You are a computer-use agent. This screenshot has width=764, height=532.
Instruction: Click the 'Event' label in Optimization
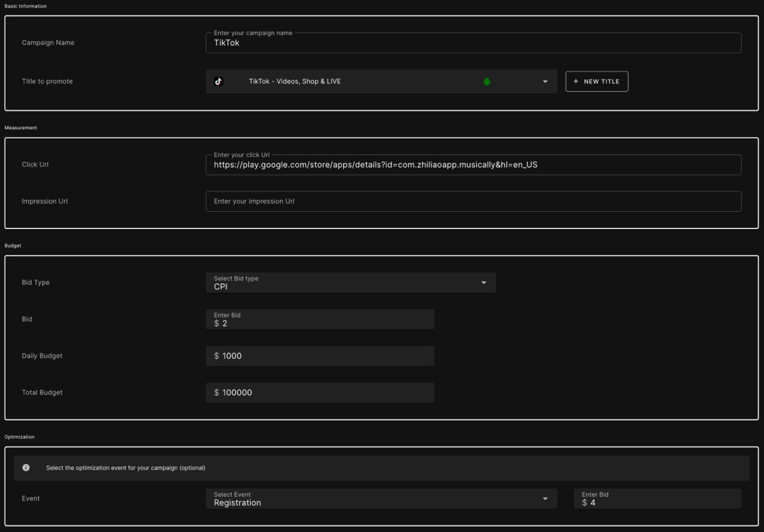coord(31,498)
